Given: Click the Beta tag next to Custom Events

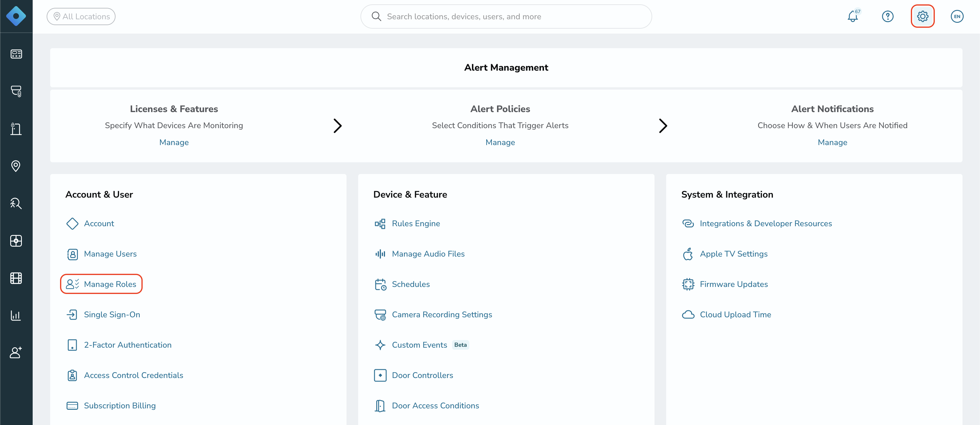Looking at the screenshot, I should pos(460,345).
